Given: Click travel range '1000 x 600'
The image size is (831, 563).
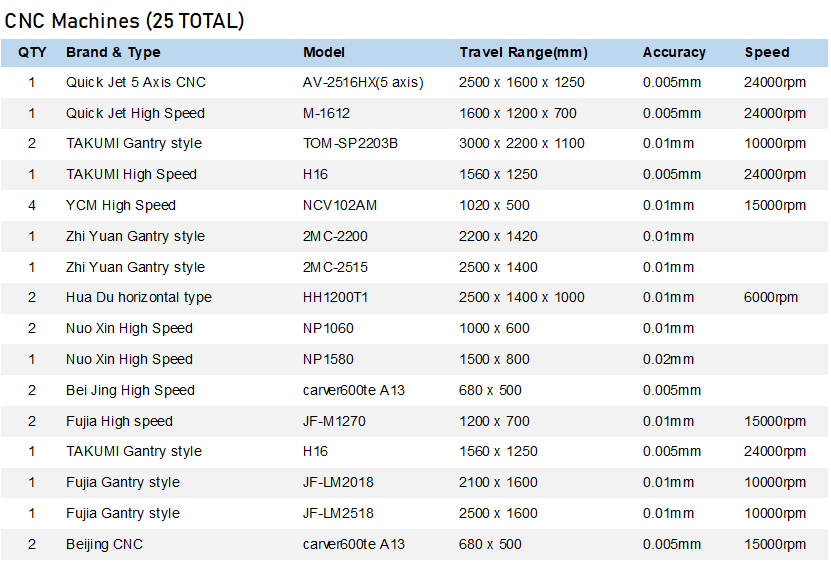Looking at the screenshot, I should click(494, 328).
